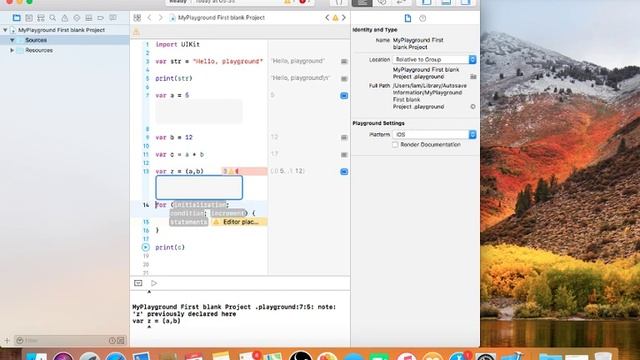Viewport: 640px width, 360px height.
Task: Toggle the console debug area icon
Action: tap(138, 283)
